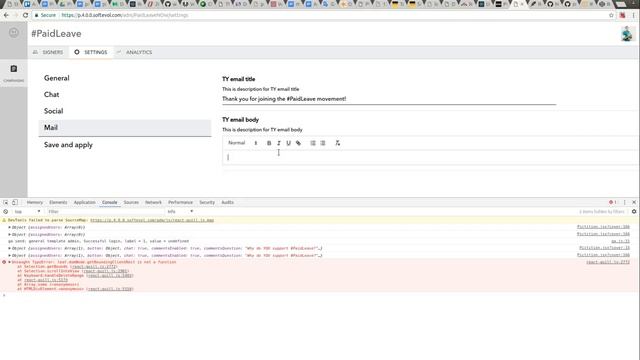Click the 'ga send: general template admin' log line
640x360 pixels.
[x=98, y=241]
